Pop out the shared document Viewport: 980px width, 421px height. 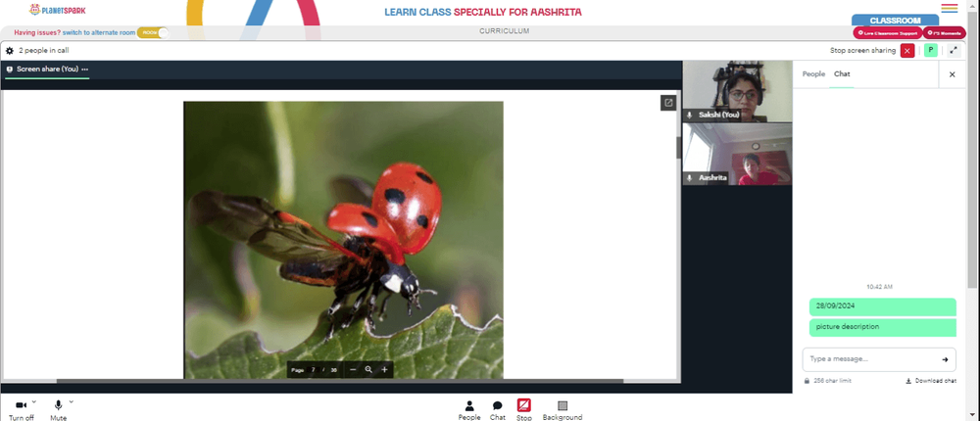coord(668,103)
